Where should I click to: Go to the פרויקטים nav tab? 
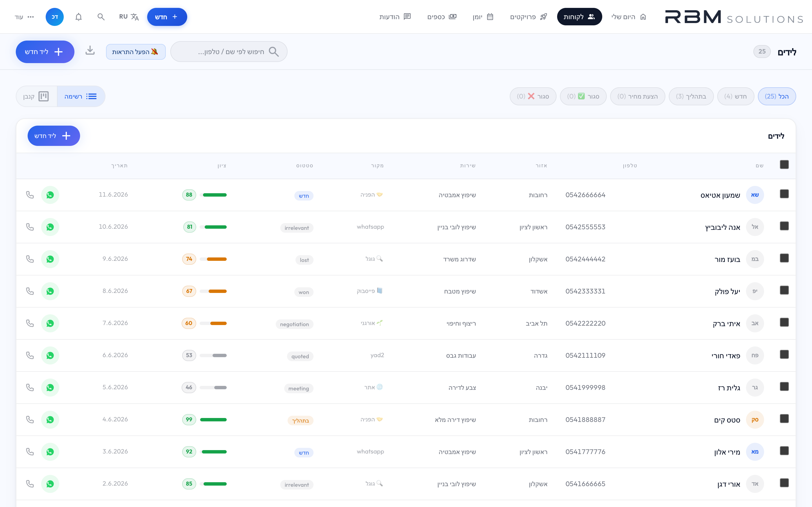coord(528,17)
